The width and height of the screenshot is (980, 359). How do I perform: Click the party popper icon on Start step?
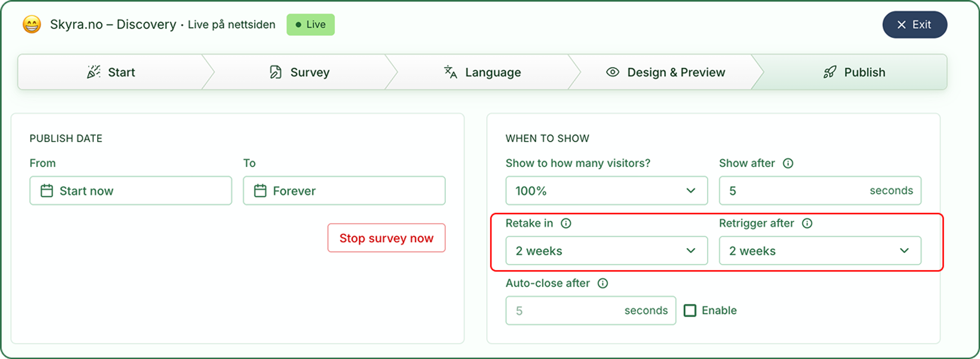[94, 71]
